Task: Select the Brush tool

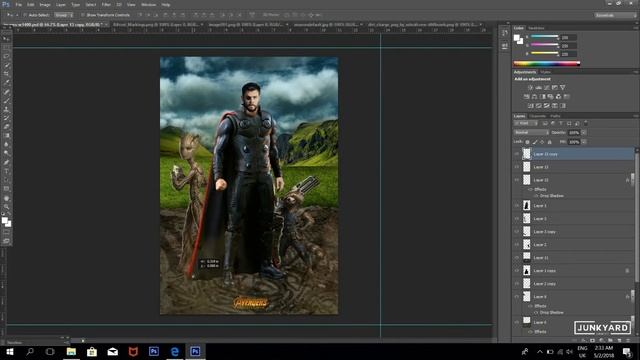Action: 7,100
